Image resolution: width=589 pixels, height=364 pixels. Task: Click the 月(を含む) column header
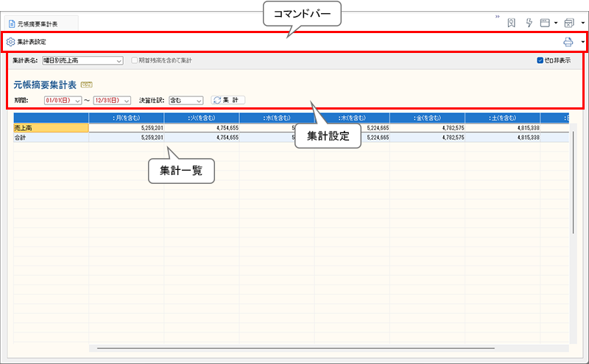(x=126, y=118)
